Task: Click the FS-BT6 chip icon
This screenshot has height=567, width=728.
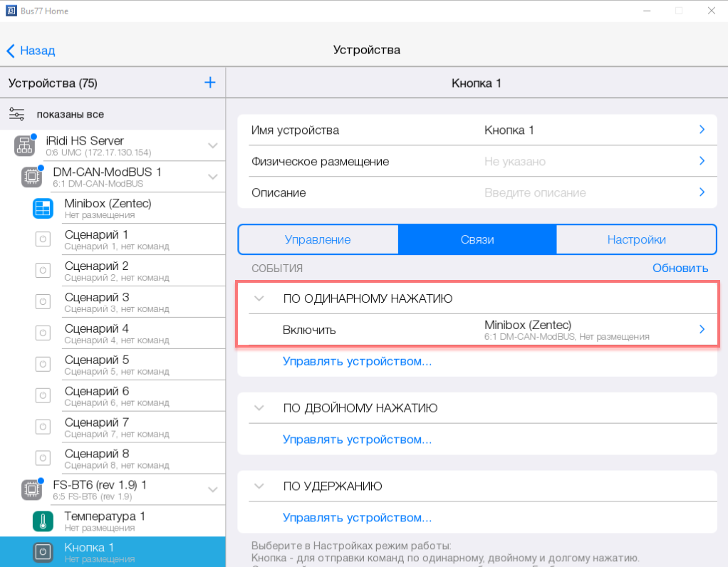Action: [x=32, y=489]
